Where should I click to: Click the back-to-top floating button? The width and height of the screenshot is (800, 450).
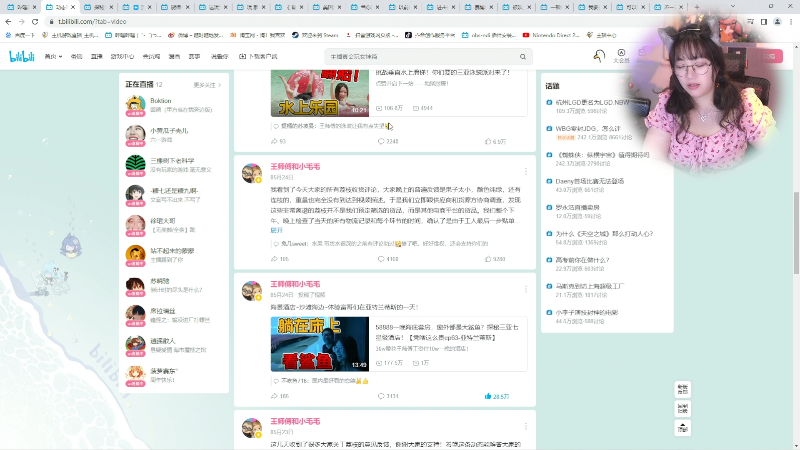point(683,428)
